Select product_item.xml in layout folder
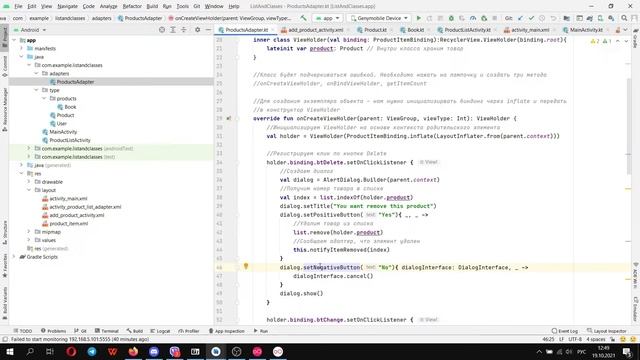 coord(69,223)
